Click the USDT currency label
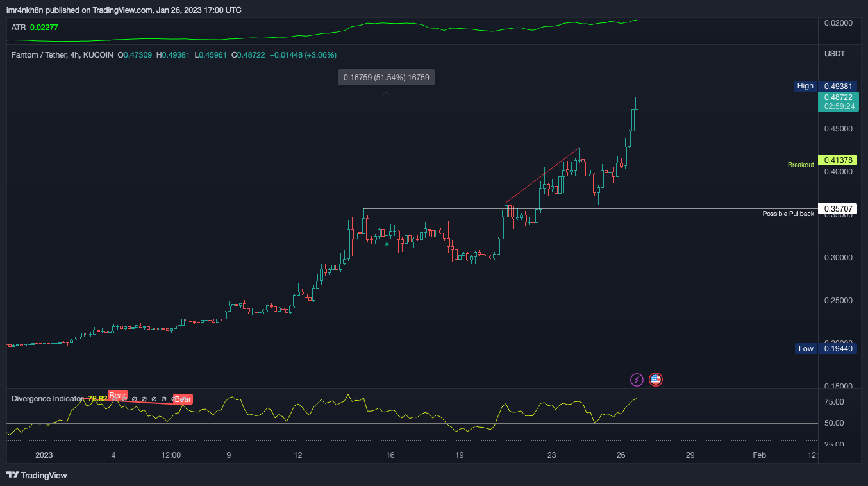 point(835,53)
